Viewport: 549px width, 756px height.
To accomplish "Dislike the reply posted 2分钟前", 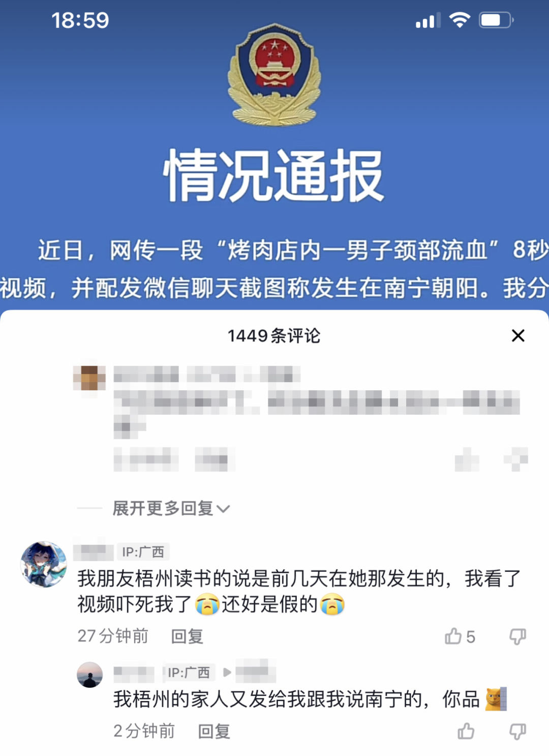I will (x=517, y=732).
